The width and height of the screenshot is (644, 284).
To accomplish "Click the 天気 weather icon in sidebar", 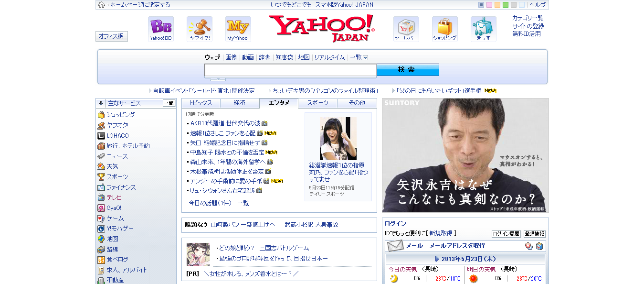I will [101, 166].
